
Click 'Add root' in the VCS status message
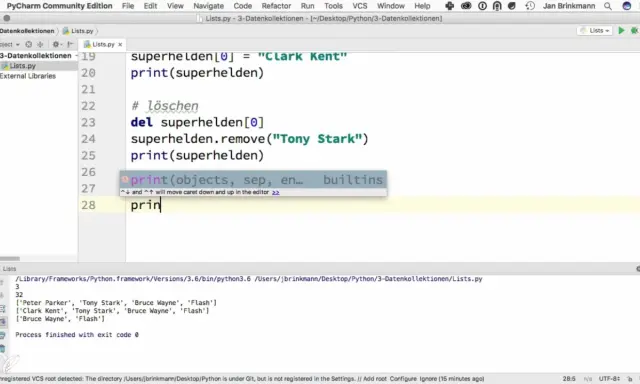374,379
